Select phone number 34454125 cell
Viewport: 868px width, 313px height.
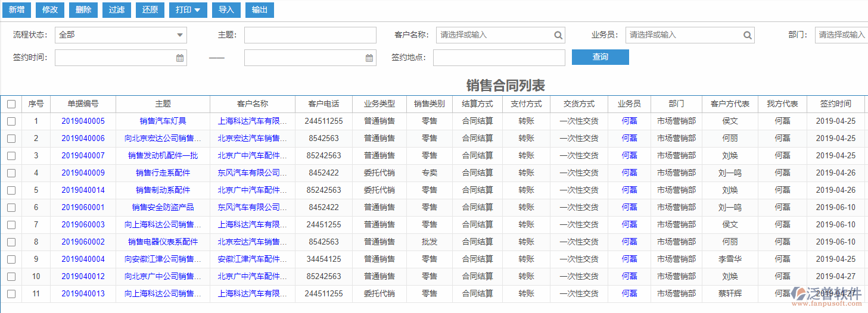(x=323, y=259)
